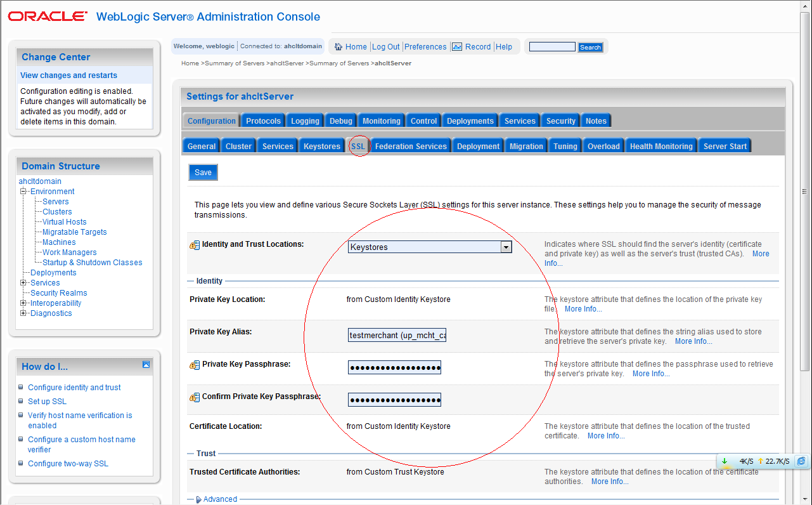Screen dimensions: 812x505
Task: Click the Private Key Alias field
Action: tap(397, 335)
